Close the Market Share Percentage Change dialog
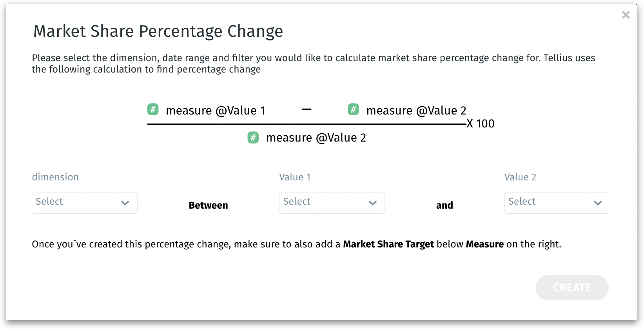 tap(626, 15)
